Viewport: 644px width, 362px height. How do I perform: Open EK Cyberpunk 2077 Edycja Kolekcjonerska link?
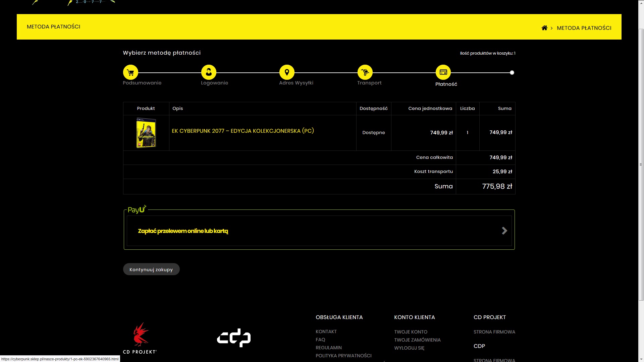pyautogui.click(x=243, y=131)
